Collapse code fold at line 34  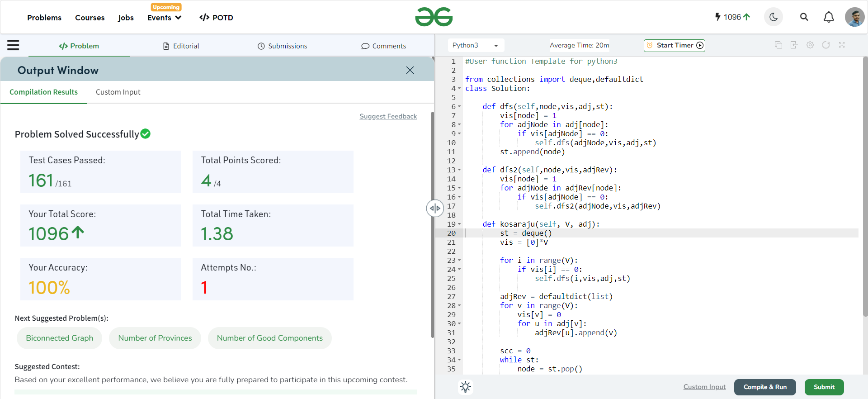[x=459, y=360]
